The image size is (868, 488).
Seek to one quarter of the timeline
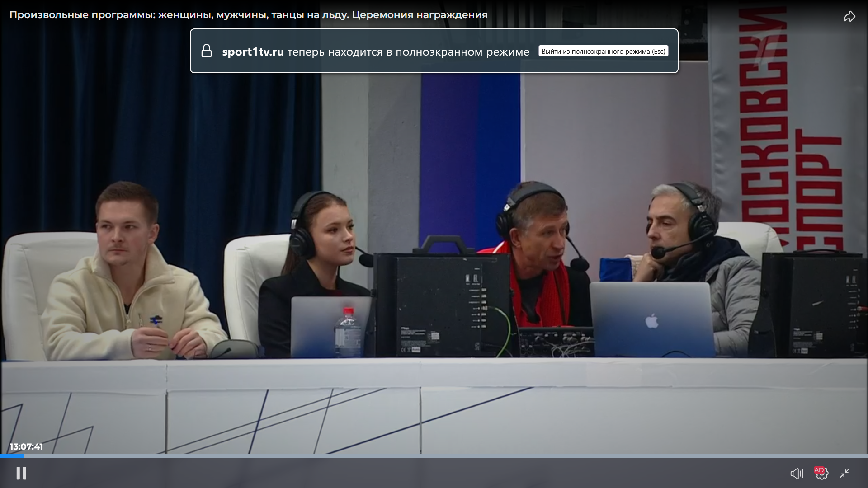click(x=217, y=456)
